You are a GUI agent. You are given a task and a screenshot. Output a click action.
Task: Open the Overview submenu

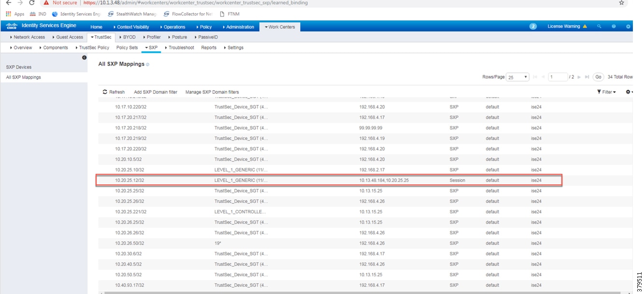pos(21,48)
